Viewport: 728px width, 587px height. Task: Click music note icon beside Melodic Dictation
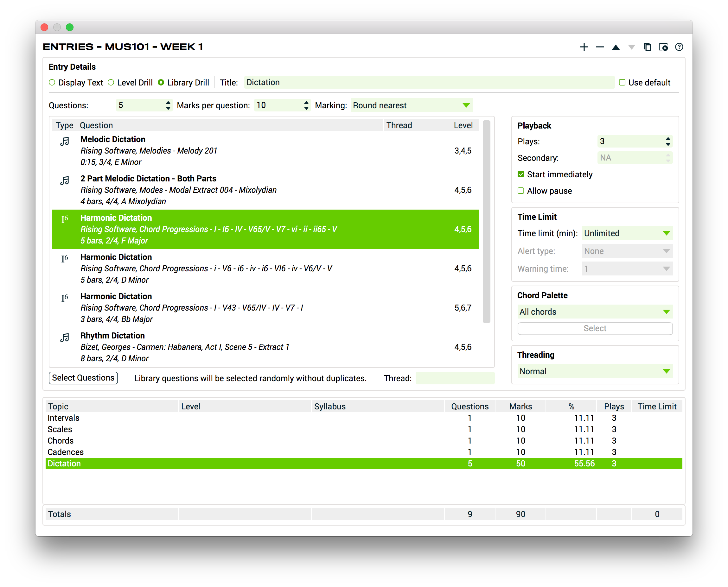point(65,141)
